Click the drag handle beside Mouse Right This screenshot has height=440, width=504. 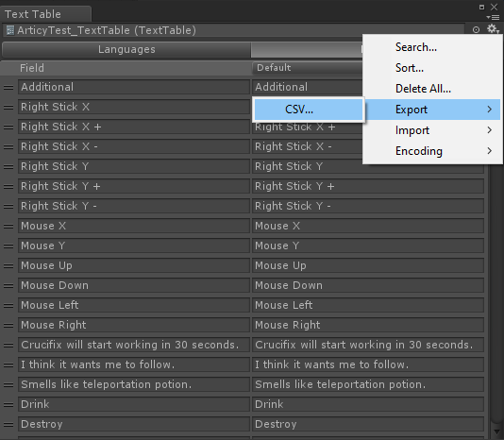[8, 325]
